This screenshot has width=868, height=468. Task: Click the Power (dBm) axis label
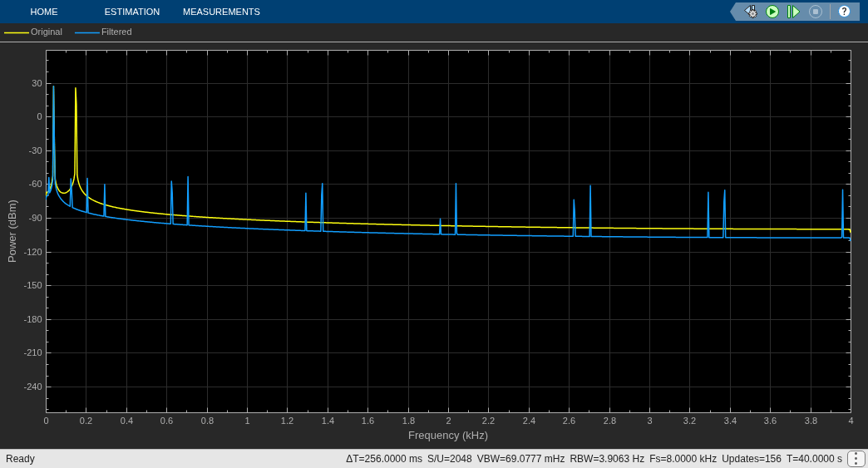pos(12,231)
